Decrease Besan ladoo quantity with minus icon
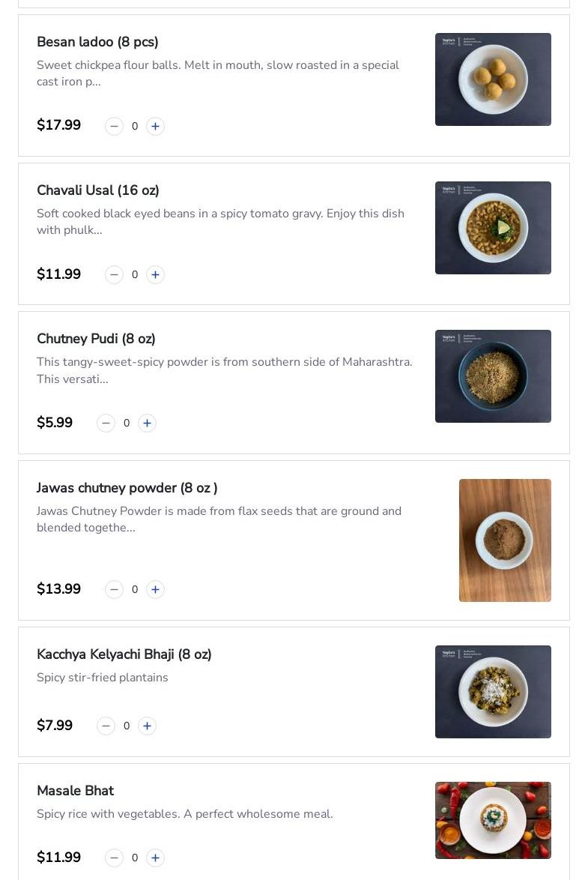 [114, 126]
